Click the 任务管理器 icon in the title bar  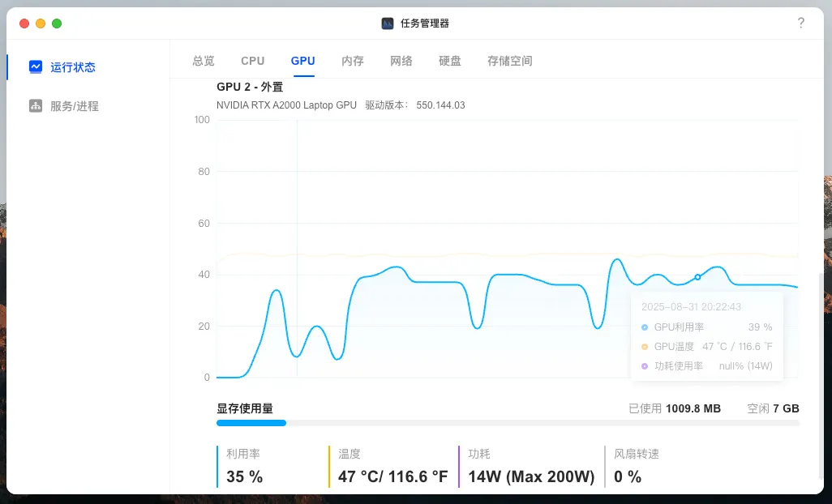(386, 23)
